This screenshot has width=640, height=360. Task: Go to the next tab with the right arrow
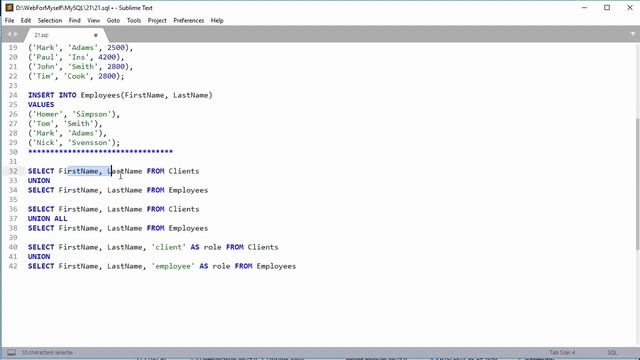tap(16, 34)
